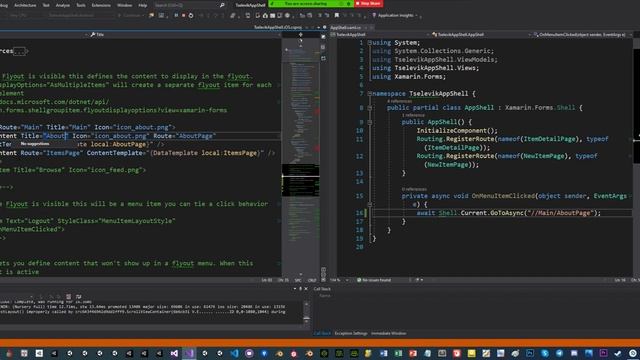Expand the collapsed Resources region
Screen dimensions: 640x360
coord(20,51)
